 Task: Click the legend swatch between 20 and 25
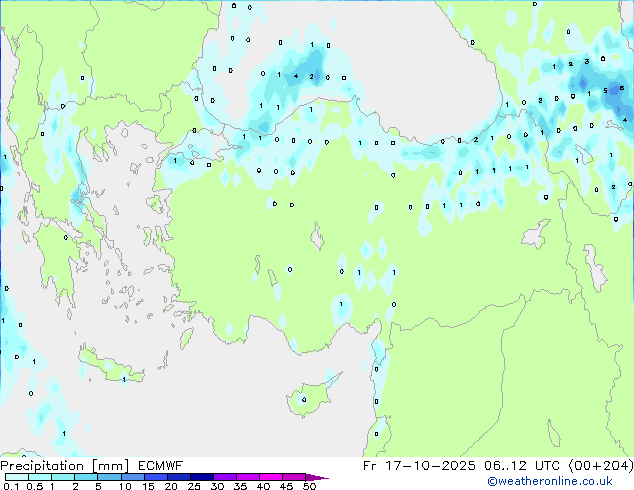(x=179, y=477)
